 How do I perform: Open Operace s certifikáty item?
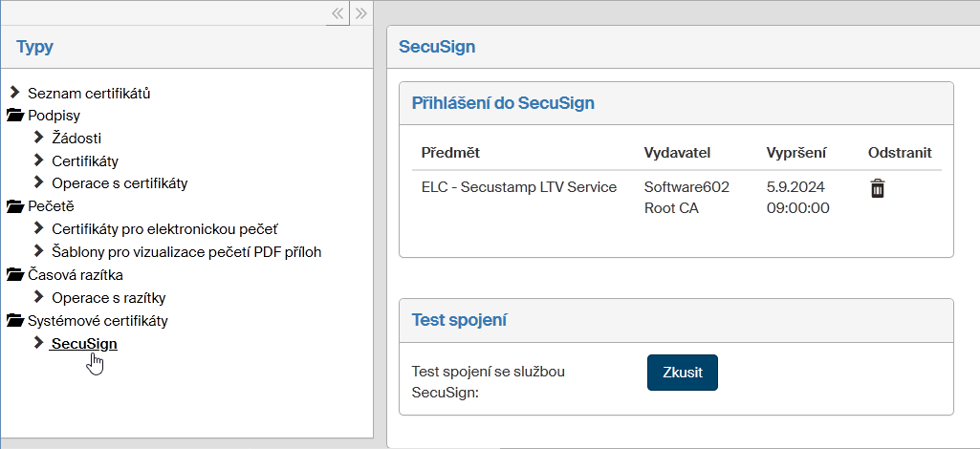tap(120, 183)
